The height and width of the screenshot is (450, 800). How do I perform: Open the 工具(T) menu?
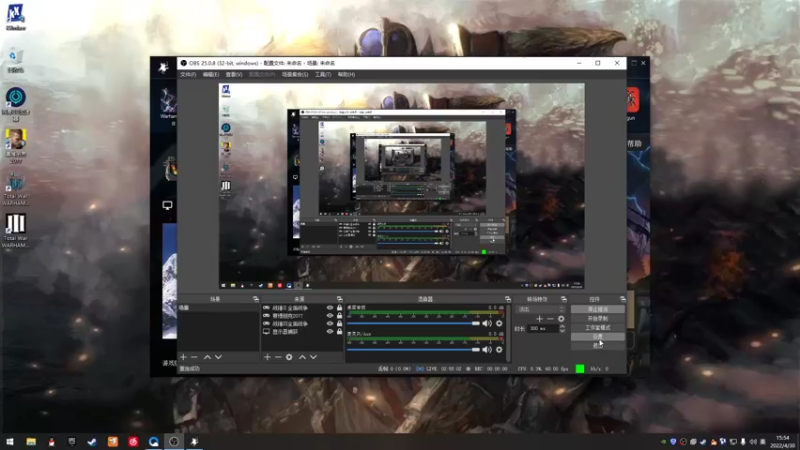pos(323,74)
